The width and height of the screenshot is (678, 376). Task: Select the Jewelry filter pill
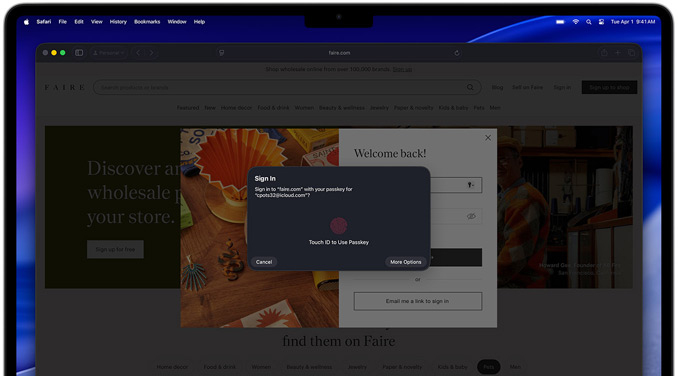[357, 367]
